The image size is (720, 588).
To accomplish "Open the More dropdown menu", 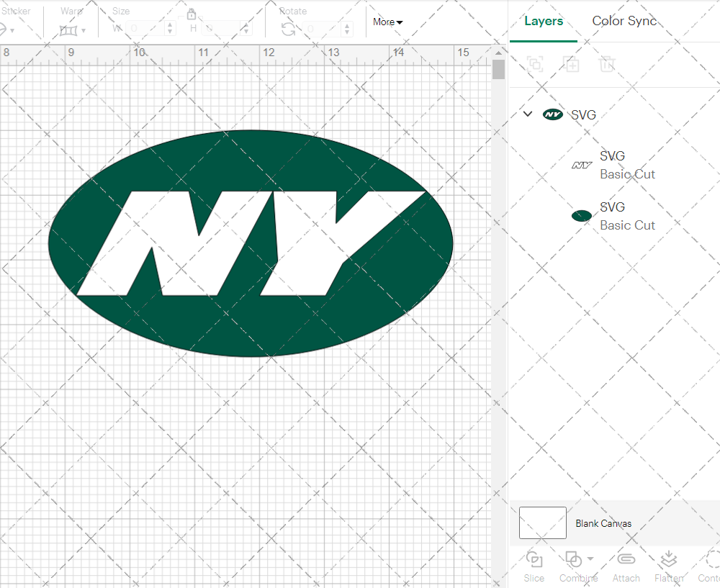I will tap(387, 22).
